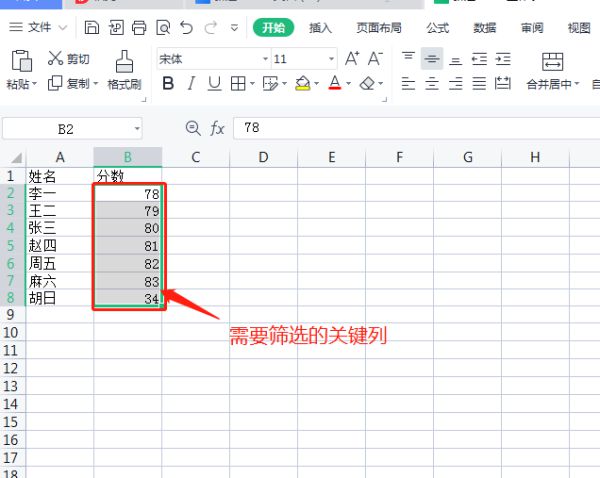Increase font size with A+ icon
Image resolution: width=600 pixels, height=478 pixels.
[352, 59]
